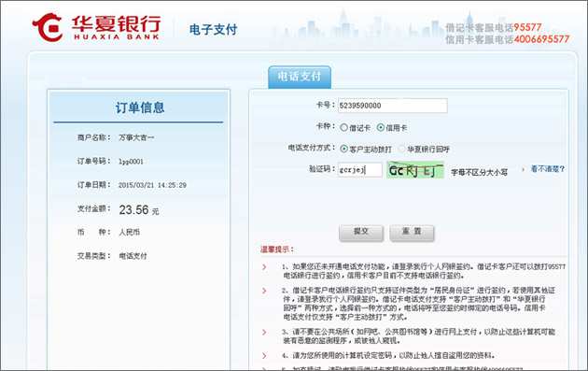This screenshot has height=371, width=588.
Task: Click currency value 人民币
Action: point(129,232)
